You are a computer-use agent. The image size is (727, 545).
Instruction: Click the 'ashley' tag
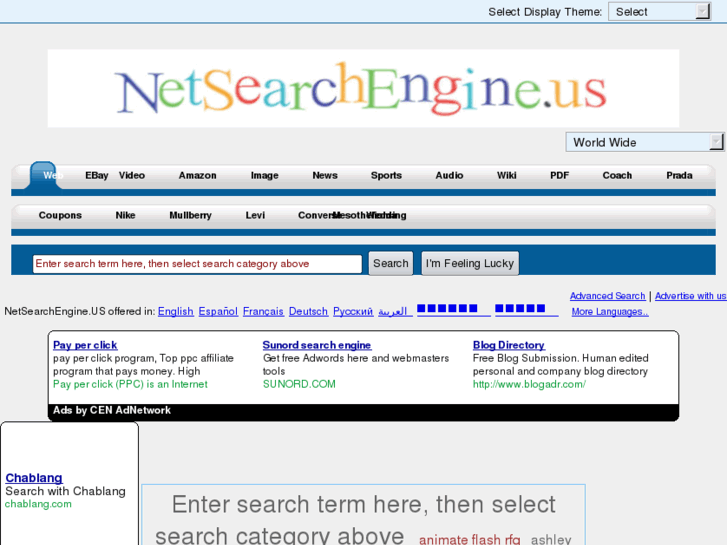551,539
